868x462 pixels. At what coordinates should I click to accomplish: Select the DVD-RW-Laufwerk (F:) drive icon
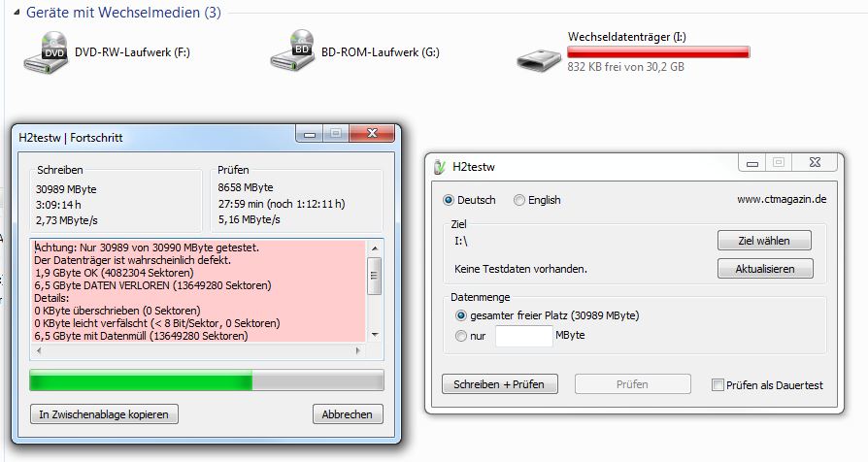pyautogui.click(x=46, y=52)
